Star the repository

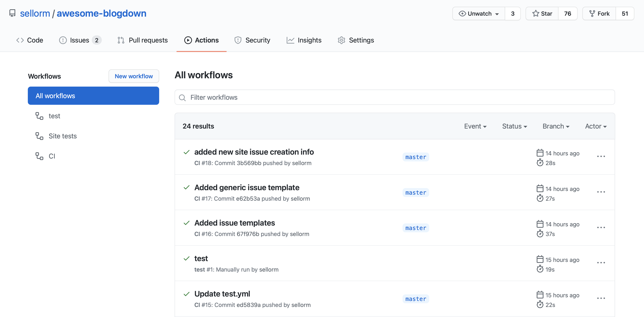[x=542, y=14]
